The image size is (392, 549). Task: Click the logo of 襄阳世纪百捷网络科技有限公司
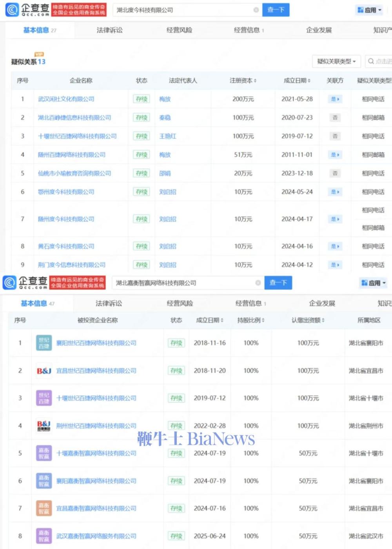(x=44, y=343)
